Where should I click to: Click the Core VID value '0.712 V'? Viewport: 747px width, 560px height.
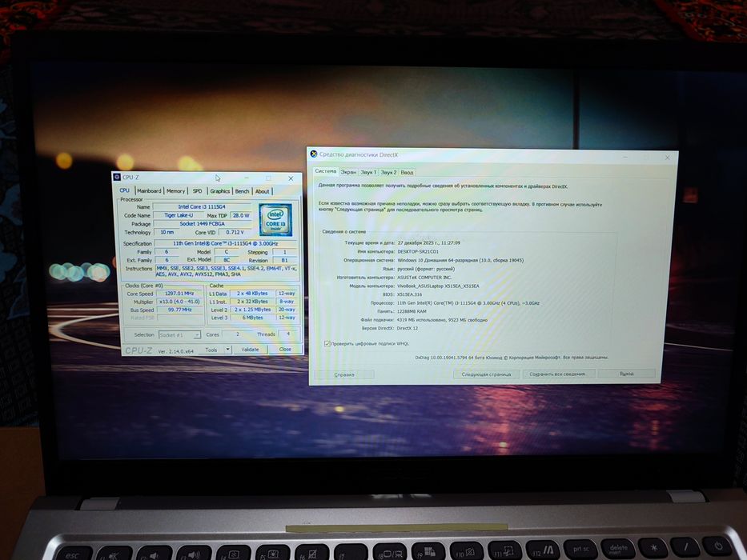[x=235, y=232]
